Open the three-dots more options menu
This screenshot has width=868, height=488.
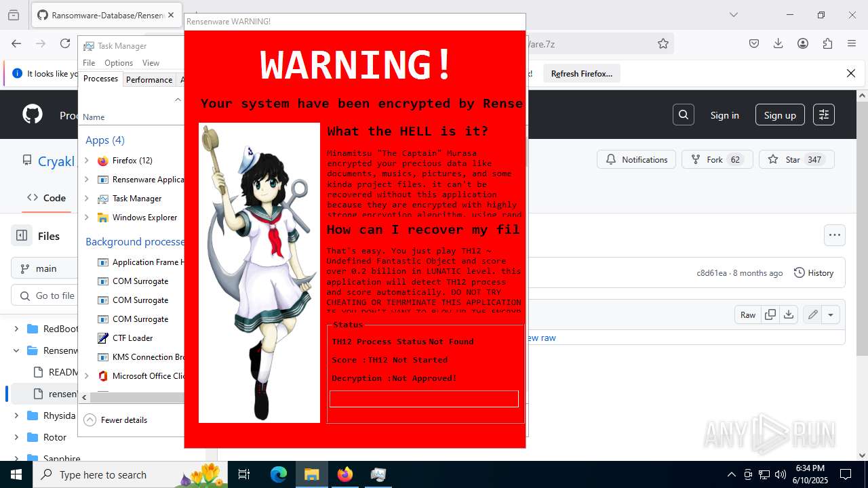point(835,235)
